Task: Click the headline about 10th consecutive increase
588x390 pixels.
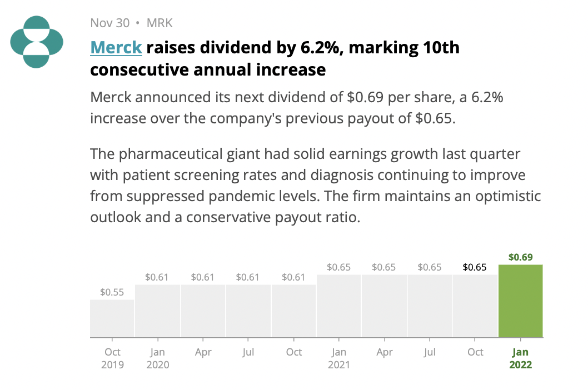Action: (x=275, y=58)
